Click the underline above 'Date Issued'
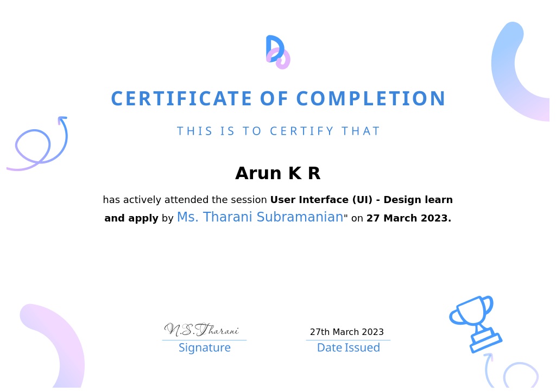Screen dimensions: 556x392 coord(347,340)
